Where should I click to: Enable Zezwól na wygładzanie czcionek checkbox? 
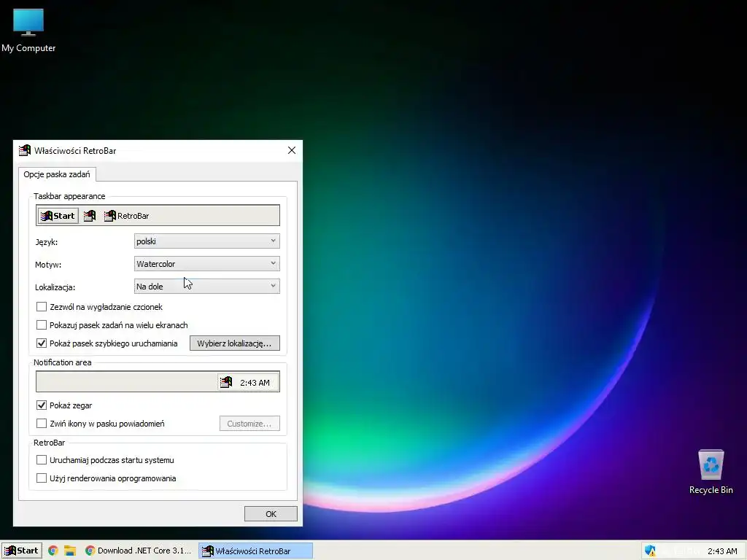click(42, 307)
